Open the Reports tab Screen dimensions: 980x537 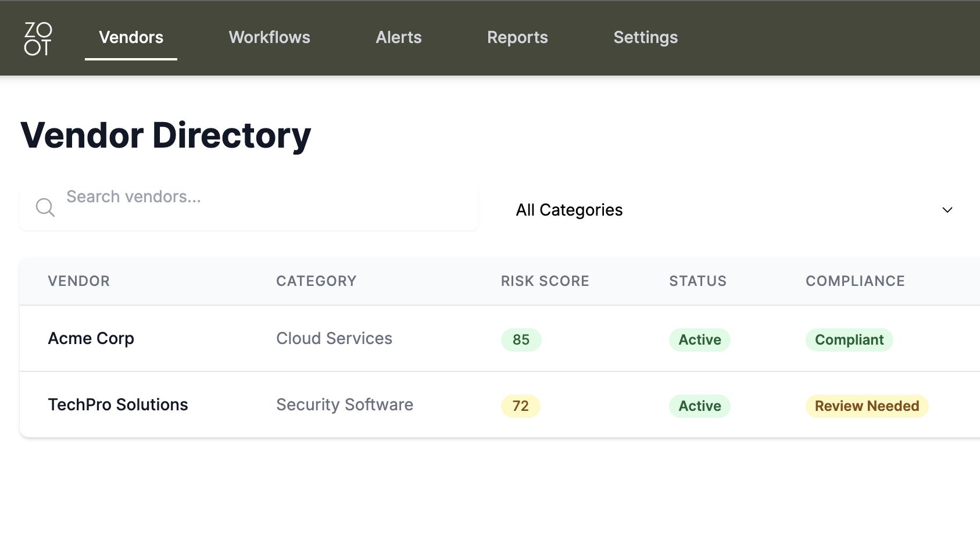(517, 37)
